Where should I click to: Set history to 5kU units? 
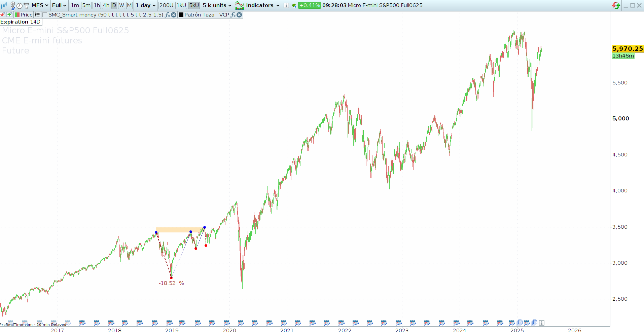tap(194, 5)
